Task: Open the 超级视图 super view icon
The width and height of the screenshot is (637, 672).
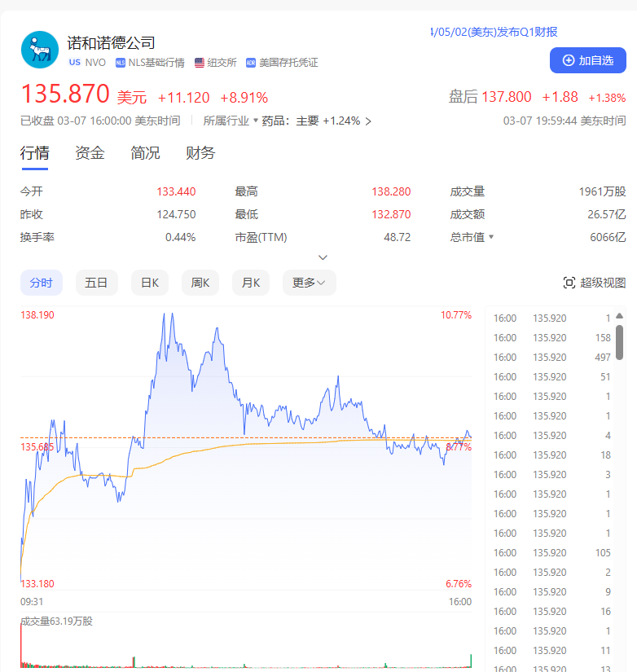Action: point(569,283)
